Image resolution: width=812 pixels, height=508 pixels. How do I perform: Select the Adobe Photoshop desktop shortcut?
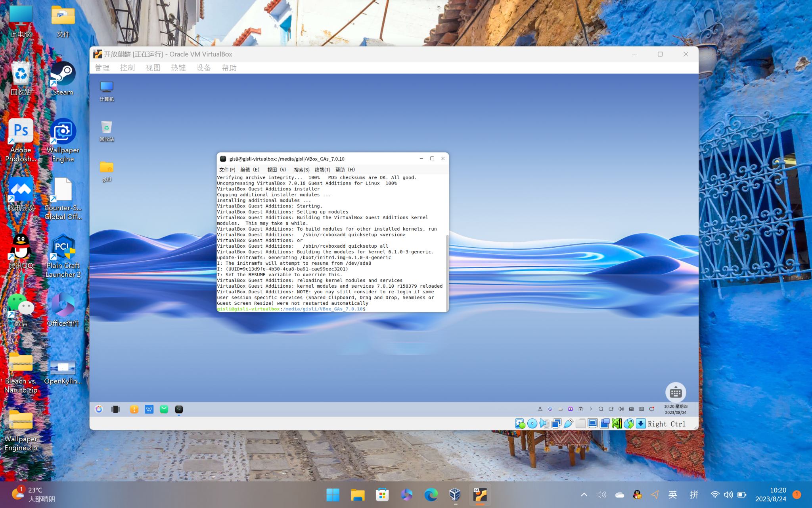click(x=21, y=140)
